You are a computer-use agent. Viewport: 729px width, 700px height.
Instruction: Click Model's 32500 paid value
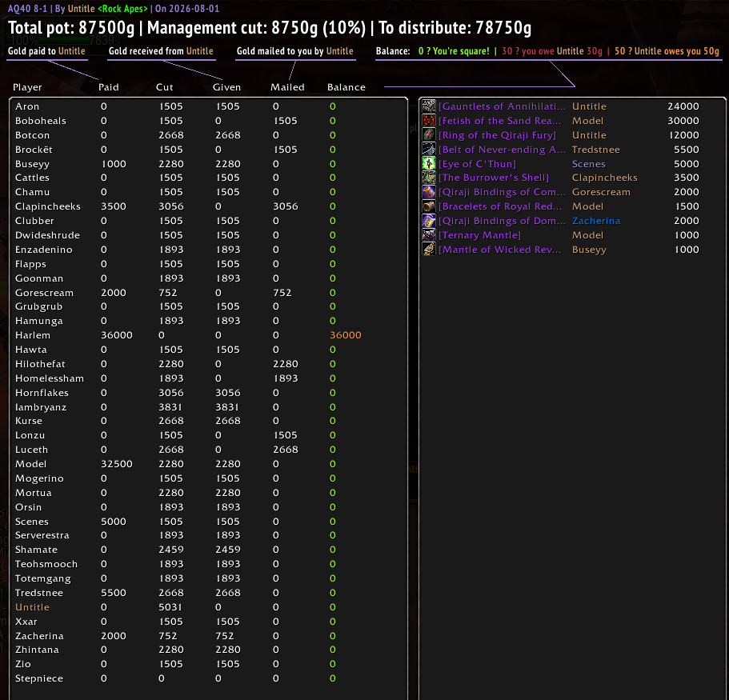click(117, 464)
